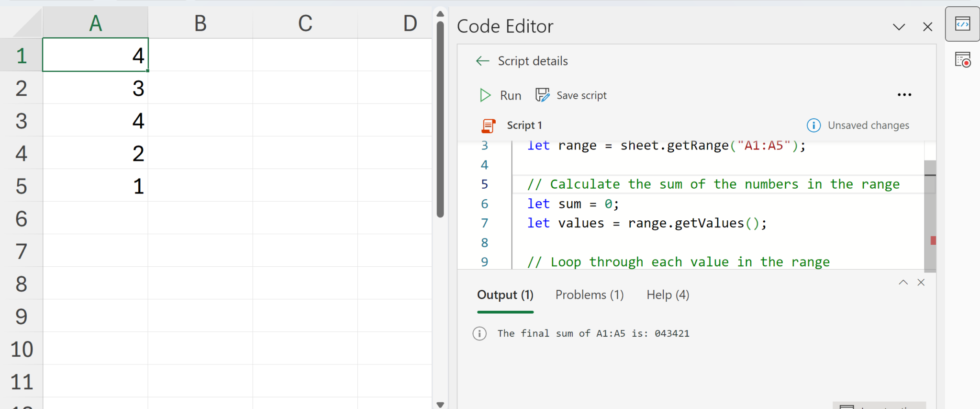Screen dimensions: 980x409
Task: Close the output panel
Action: pos(921,283)
